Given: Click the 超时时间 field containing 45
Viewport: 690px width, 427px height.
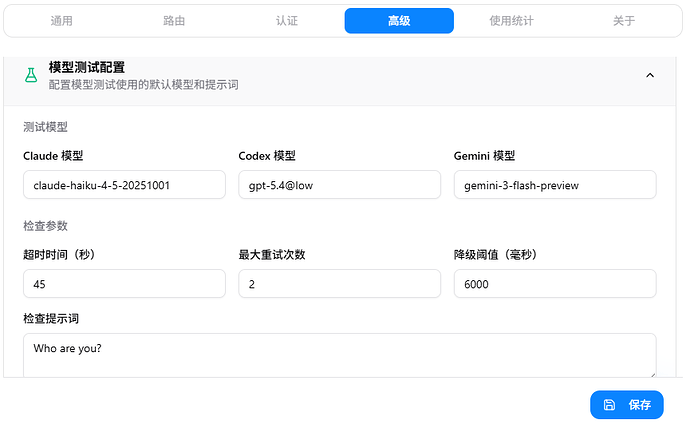Looking at the screenshot, I should coord(124,283).
